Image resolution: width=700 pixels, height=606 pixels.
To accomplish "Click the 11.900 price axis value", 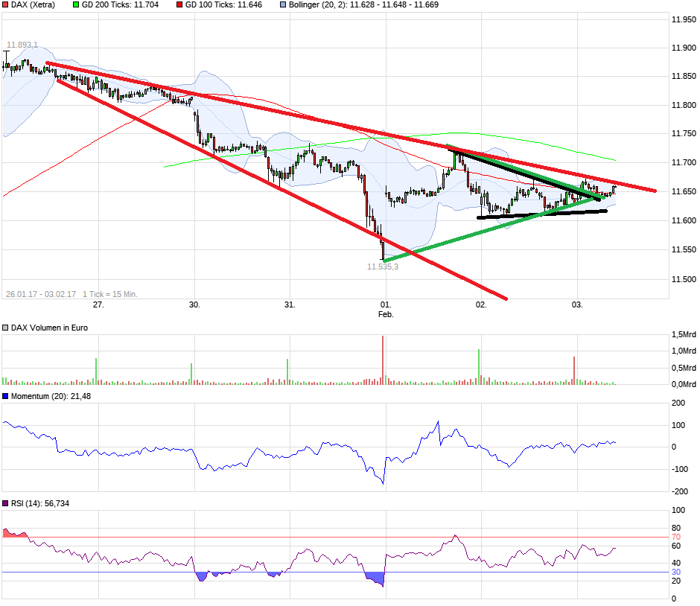I will (x=684, y=48).
